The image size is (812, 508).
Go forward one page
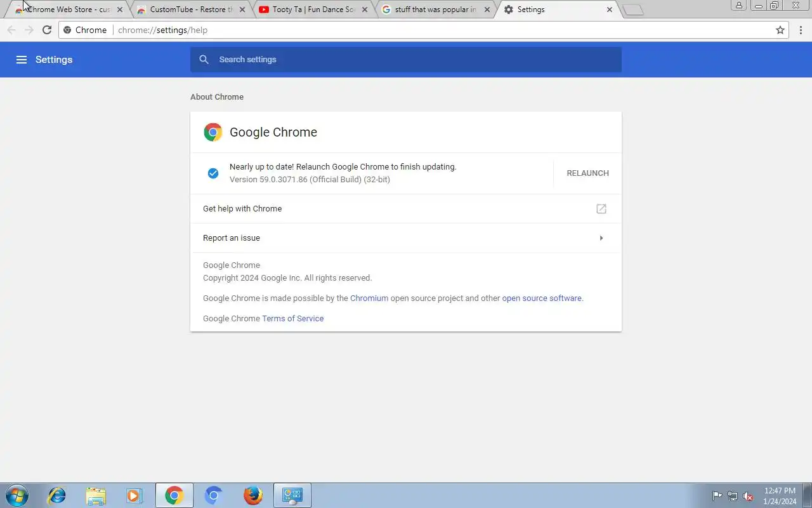[x=29, y=30]
